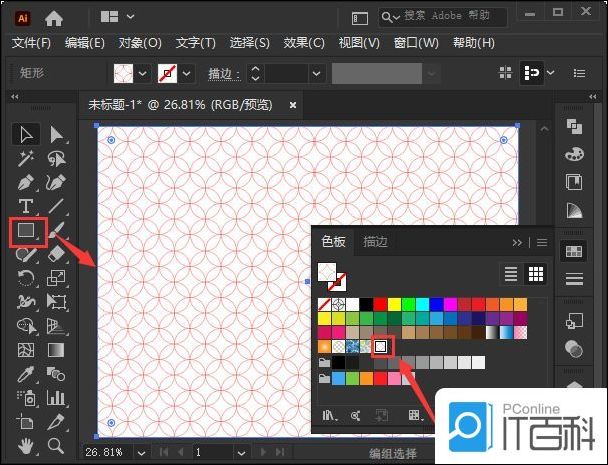The image size is (608, 465).
Task: Pick the red swatch in the top row
Action: tap(380, 305)
